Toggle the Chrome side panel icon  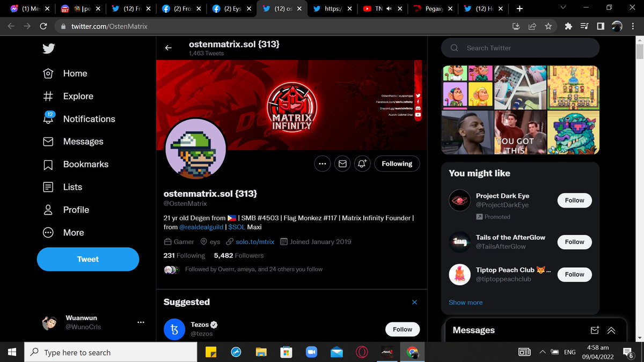click(x=601, y=26)
